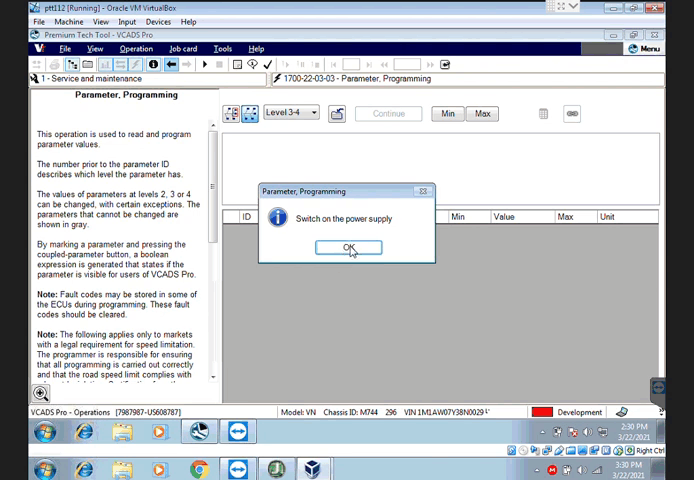
Task: Open the Level 3-4 dropdown
Action: tap(291, 112)
